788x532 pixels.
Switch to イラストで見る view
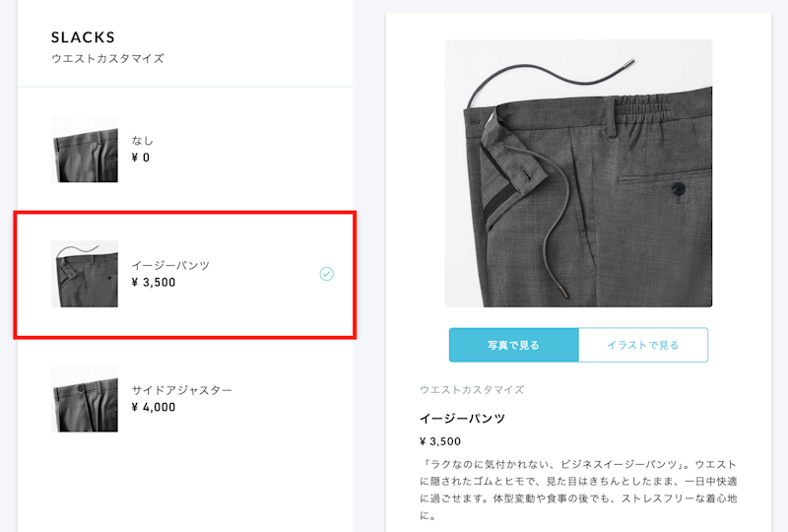[x=643, y=345]
